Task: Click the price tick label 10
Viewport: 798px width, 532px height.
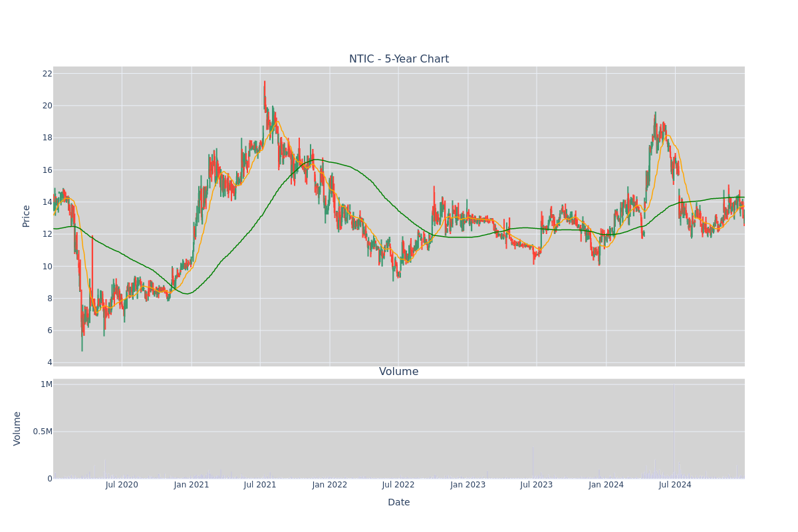Action: 47,266
